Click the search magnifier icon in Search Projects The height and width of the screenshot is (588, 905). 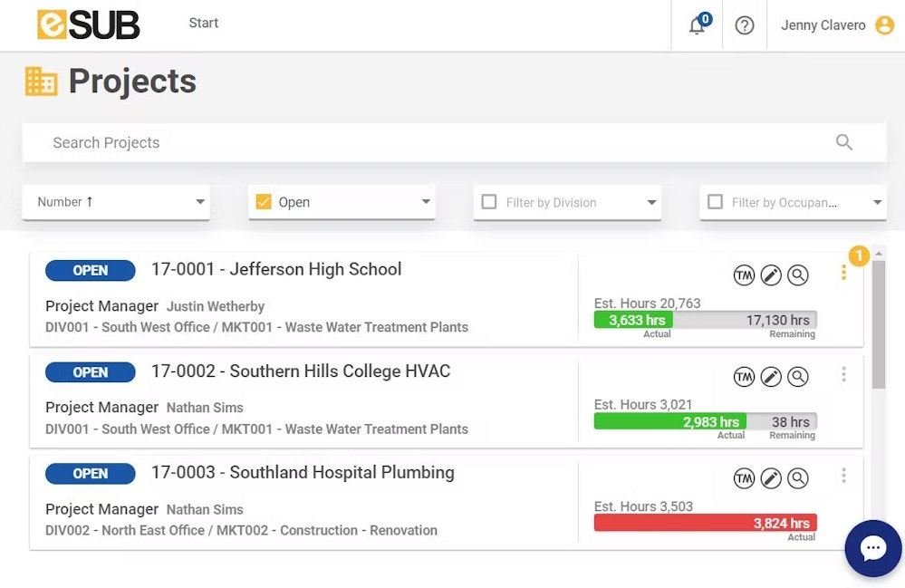(x=844, y=142)
